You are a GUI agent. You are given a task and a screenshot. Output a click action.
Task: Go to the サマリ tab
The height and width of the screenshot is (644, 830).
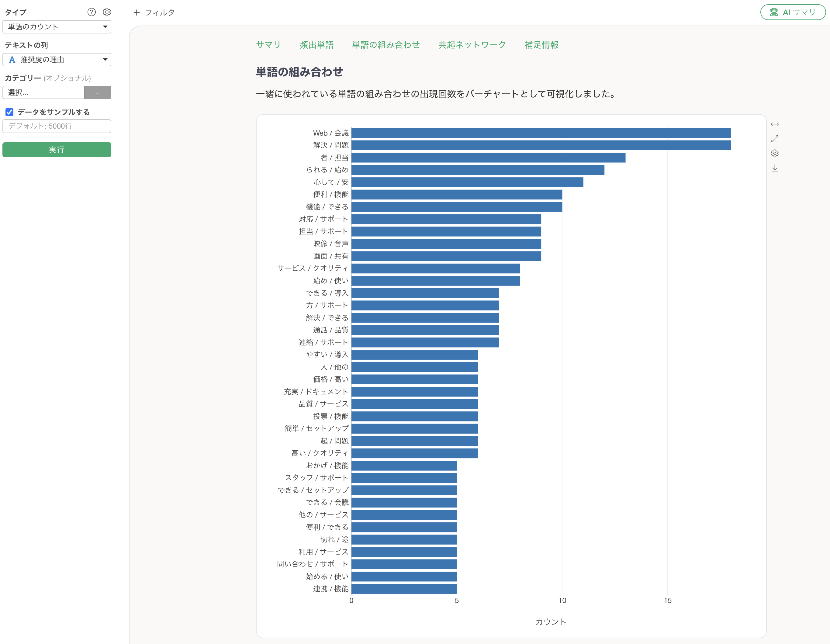tap(268, 45)
